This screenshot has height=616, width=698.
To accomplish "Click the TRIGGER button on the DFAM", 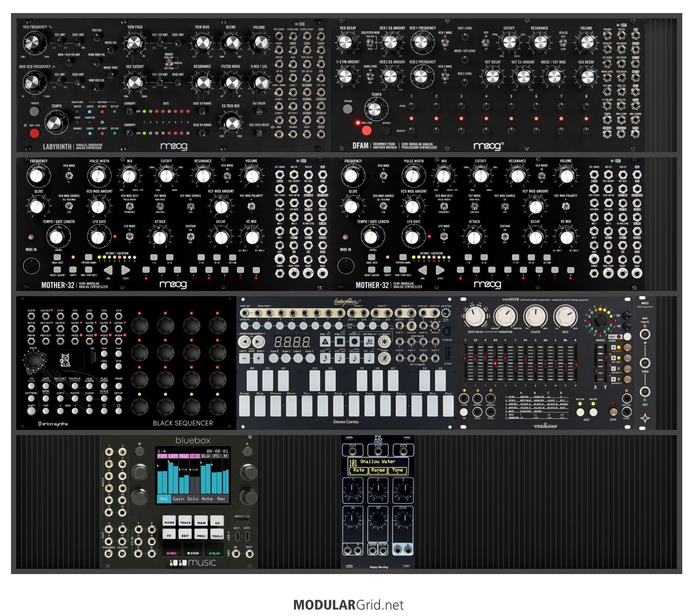I will click(347, 109).
